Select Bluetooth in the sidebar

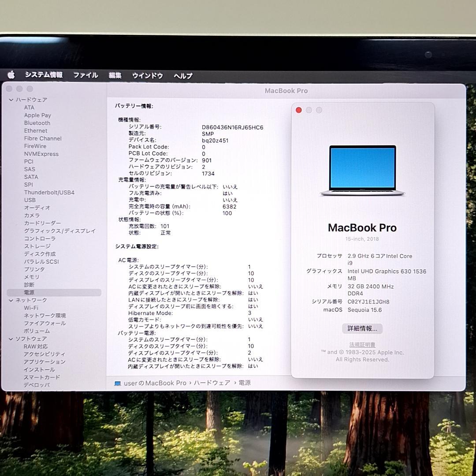[x=37, y=123]
